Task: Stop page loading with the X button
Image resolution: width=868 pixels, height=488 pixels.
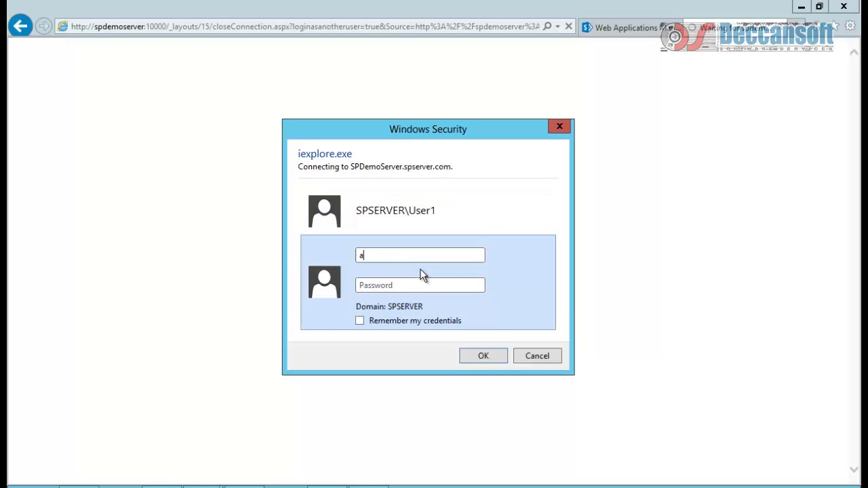Action: [x=568, y=26]
